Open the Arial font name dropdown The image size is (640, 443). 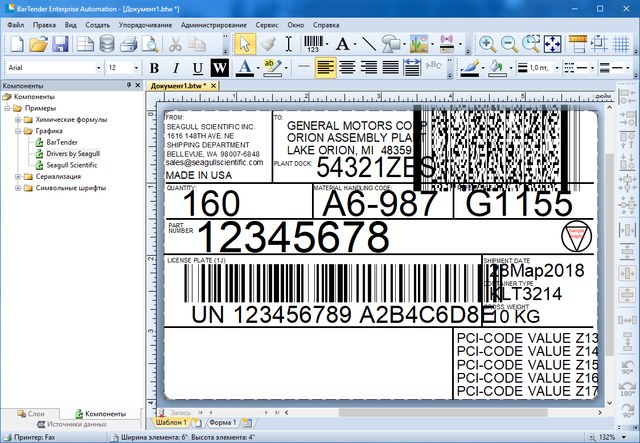pos(98,68)
